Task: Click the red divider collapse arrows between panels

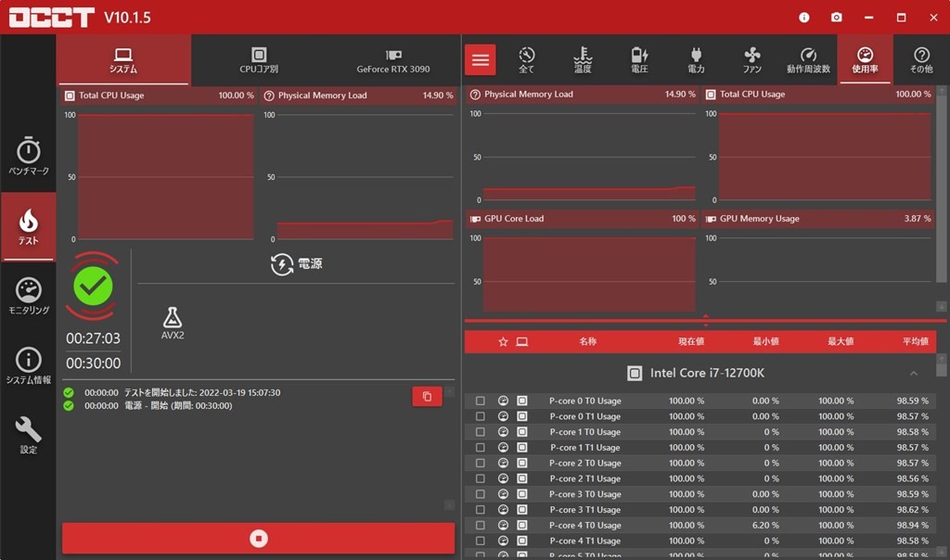Action: [706, 321]
